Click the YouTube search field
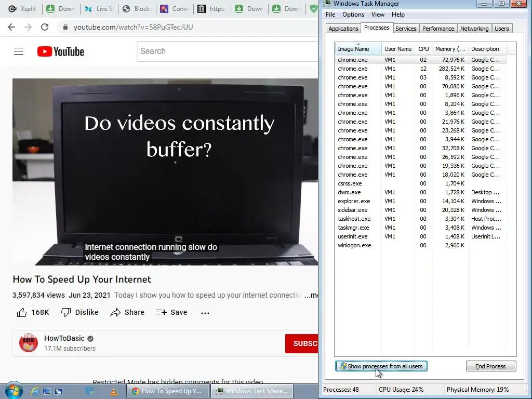The width and height of the screenshot is (532, 399). click(228, 51)
